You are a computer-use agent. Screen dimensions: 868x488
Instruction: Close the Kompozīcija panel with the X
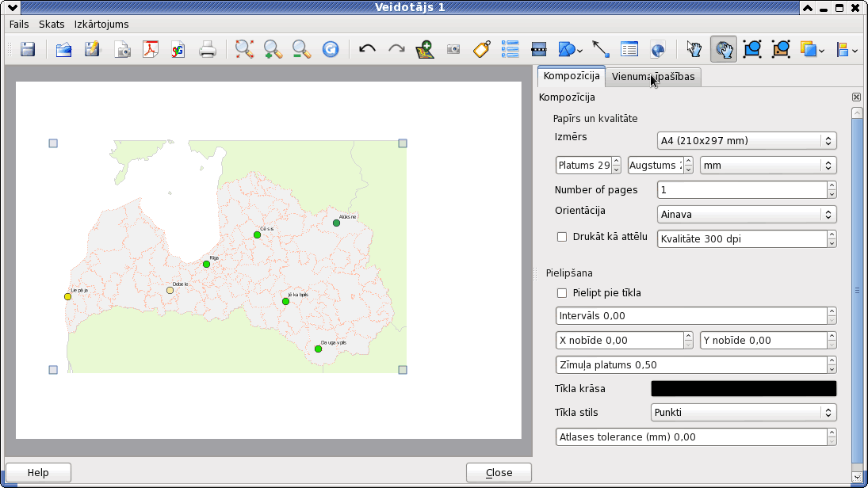click(x=856, y=97)
